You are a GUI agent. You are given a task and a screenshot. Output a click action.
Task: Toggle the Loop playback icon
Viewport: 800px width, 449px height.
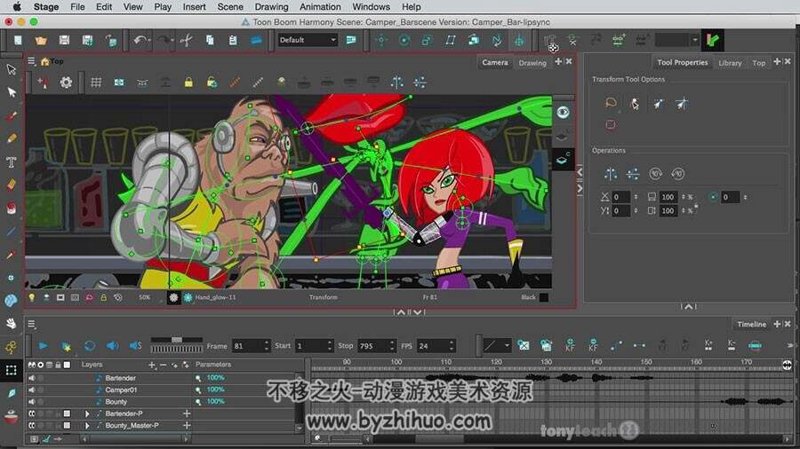coord(90,346)
